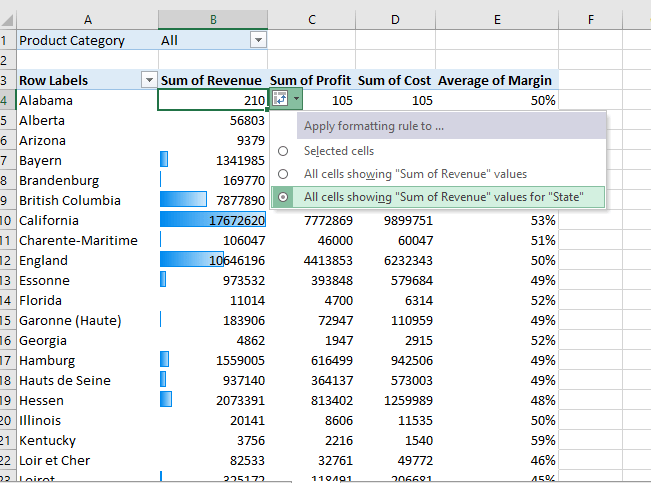Screen dimensions: 651x483
Task: Click the Sum of Revenue column header cell
Action: point(212,80)
